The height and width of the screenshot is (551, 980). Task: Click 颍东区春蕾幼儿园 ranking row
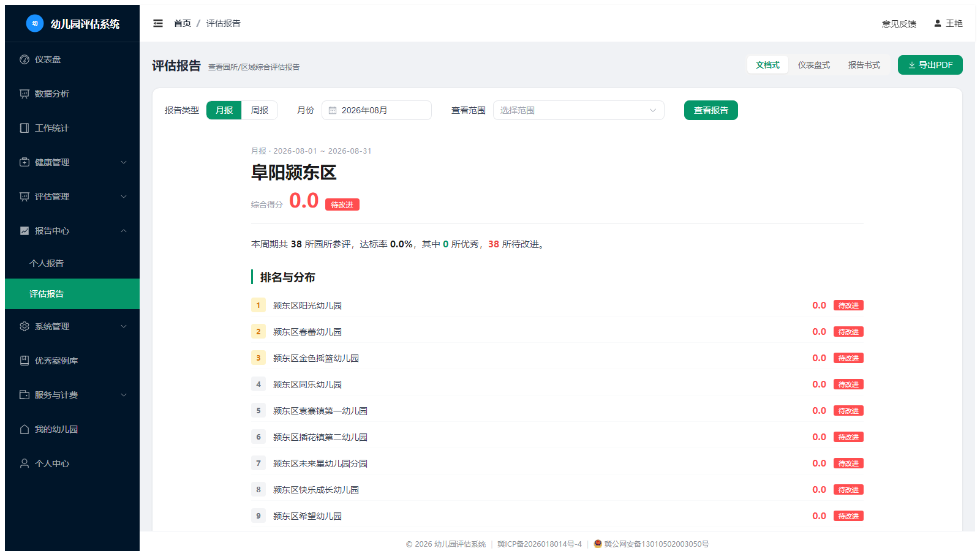point(557,331)
